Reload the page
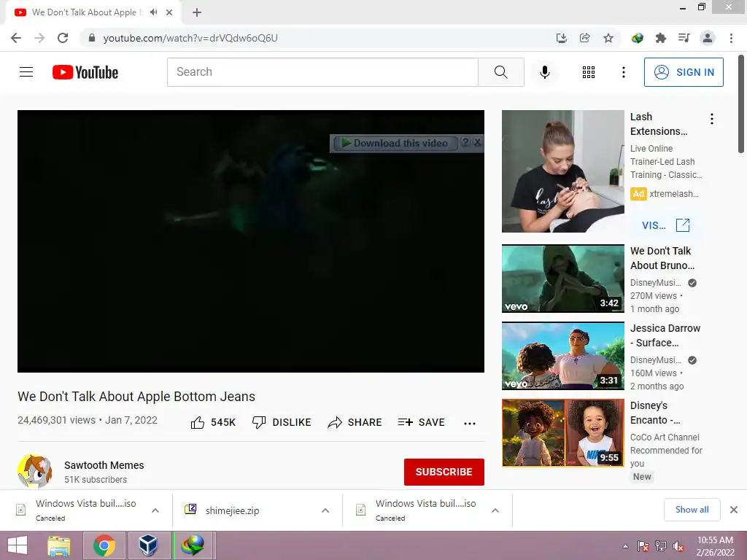 (x=63, y=38)
